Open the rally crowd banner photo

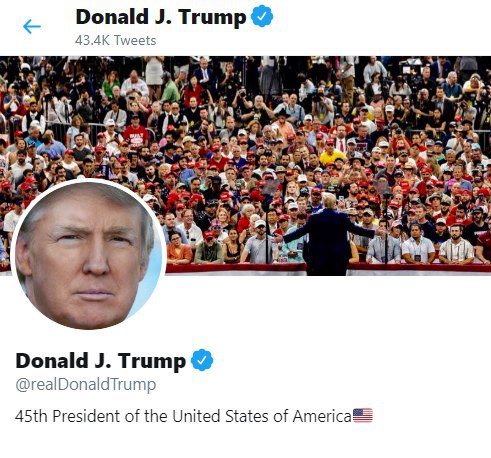[x=245, y=166]
